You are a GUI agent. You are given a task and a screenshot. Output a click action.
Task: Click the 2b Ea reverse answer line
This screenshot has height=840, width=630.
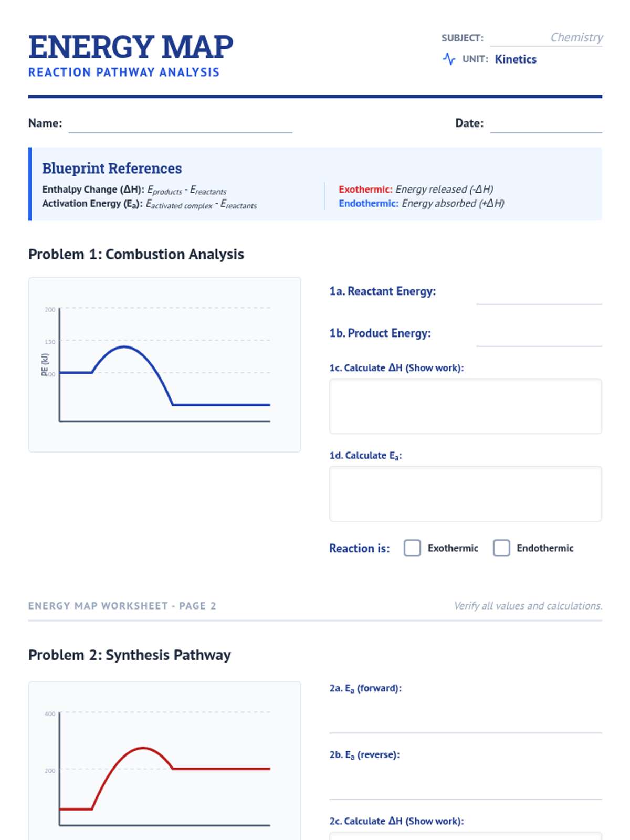click(465, 786)
